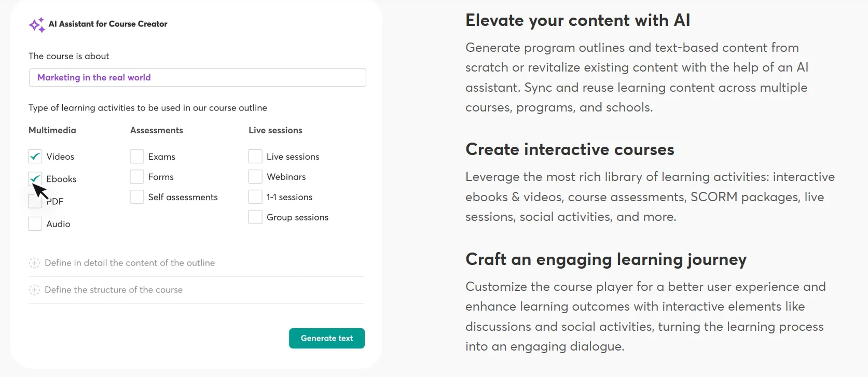Image resolution: width=868 pixels, height=377 pixels.
Task: Check the Live sessions option box
Action: [255, 156]
